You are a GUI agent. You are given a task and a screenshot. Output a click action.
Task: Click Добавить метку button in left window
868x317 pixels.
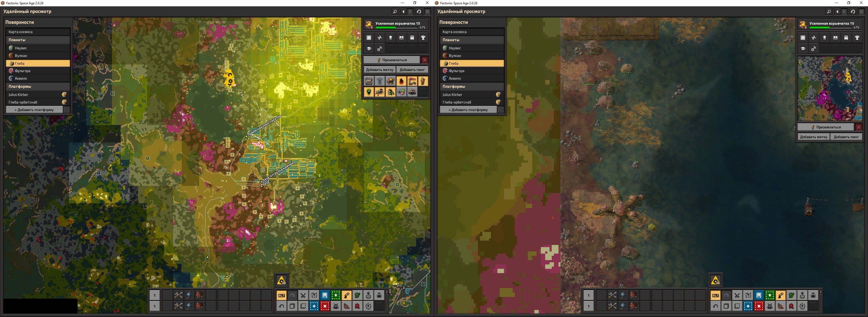tap(379, 70)
